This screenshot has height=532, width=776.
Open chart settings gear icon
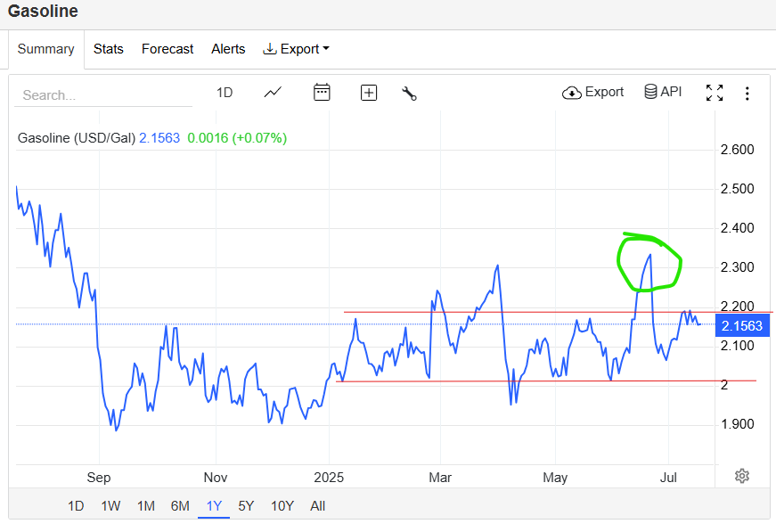[742, 476]
